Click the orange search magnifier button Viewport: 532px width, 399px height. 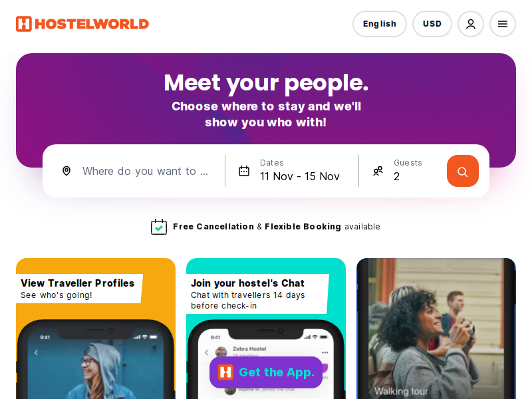[x=462, y=171]
